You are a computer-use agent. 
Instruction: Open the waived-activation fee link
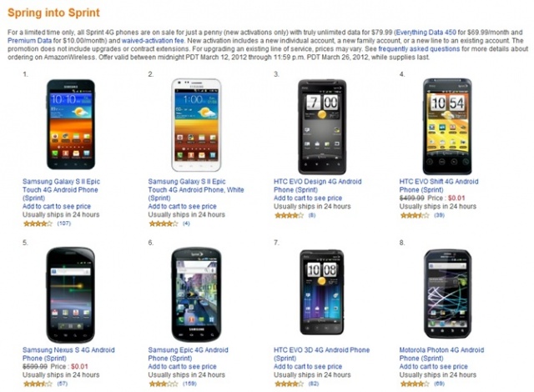[153, 41]
